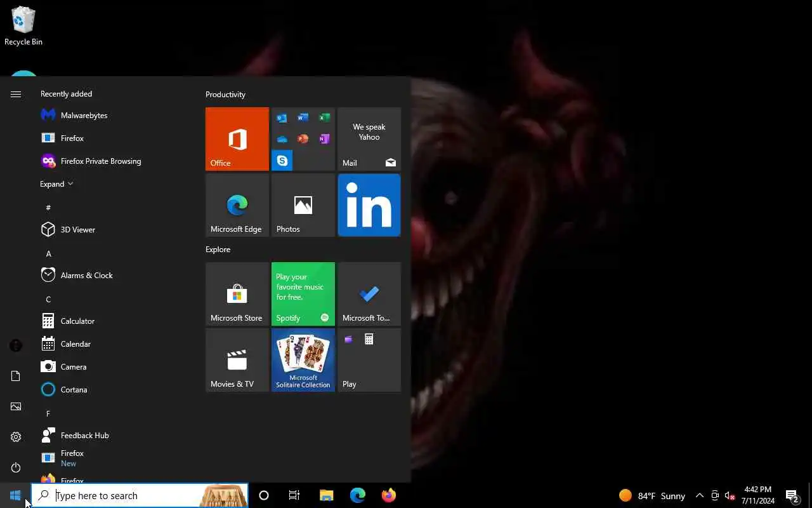Click the Windows Start button
Image resolution: width=812 pixels, height=508 pixels.
pos(15,495)
